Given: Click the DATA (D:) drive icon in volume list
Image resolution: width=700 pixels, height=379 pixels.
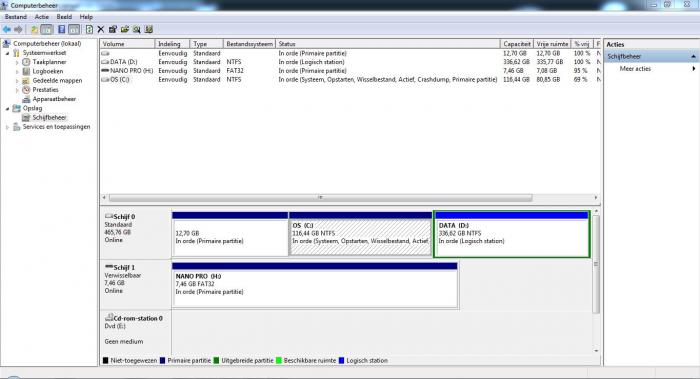Looking at the screenshot, I should [x=105, y=62].
